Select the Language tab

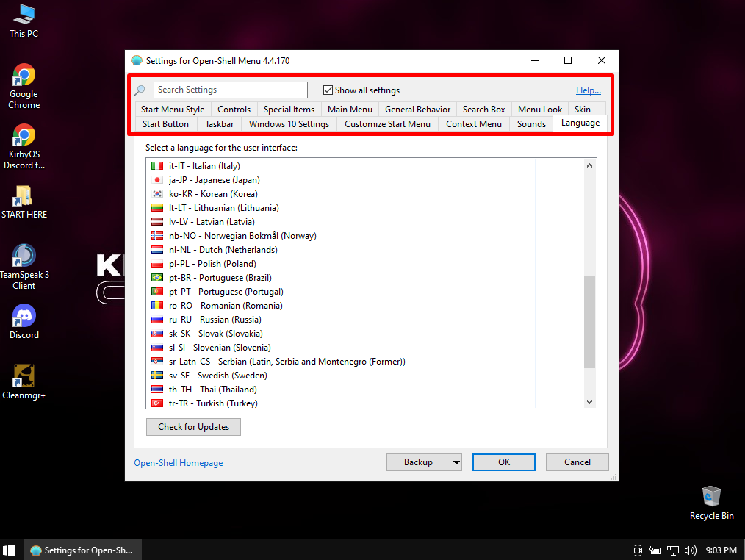[580, 123]
